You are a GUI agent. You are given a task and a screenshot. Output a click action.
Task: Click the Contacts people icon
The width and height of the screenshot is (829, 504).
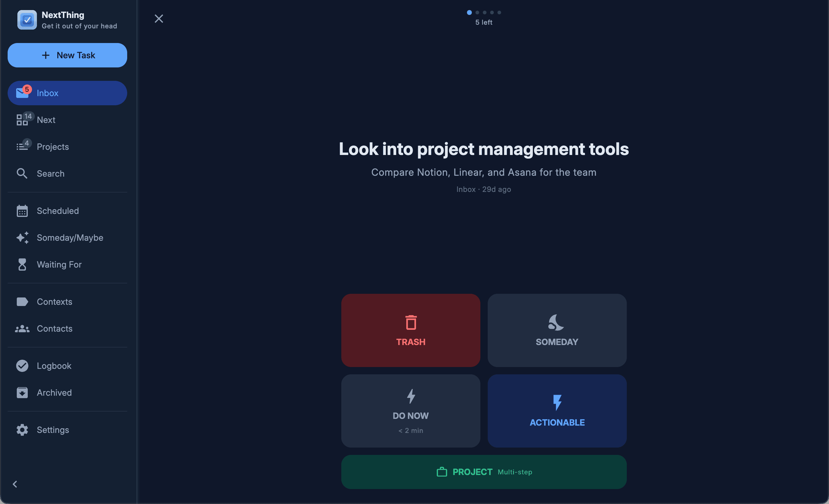22,329
